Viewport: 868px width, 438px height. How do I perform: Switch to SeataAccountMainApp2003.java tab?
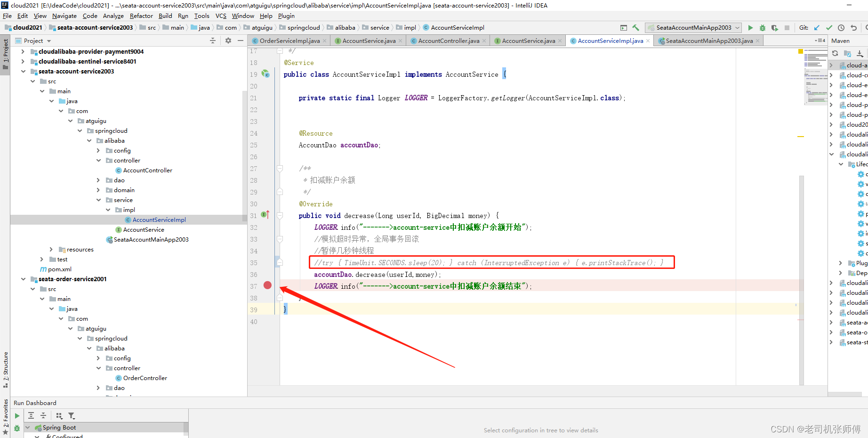[x=709, y=41]
